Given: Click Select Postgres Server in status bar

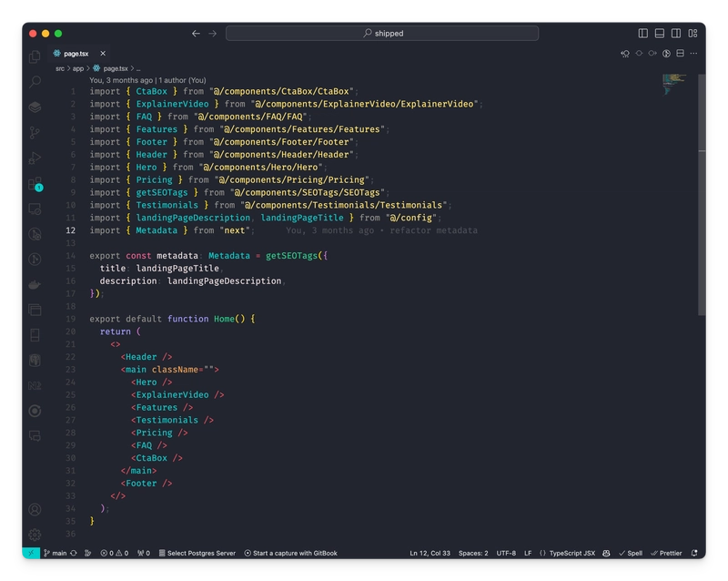Looking at the screenshot, I should 197,553.
